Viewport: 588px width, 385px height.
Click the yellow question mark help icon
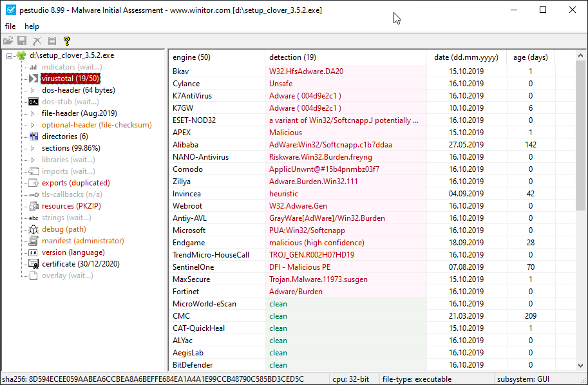pyautogui.click(x=67, y=41)
